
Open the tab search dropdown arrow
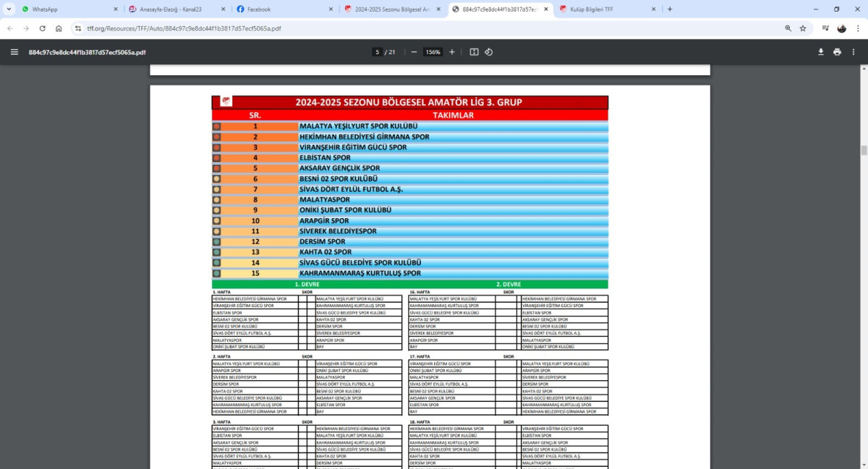click(x=9, y=9)
